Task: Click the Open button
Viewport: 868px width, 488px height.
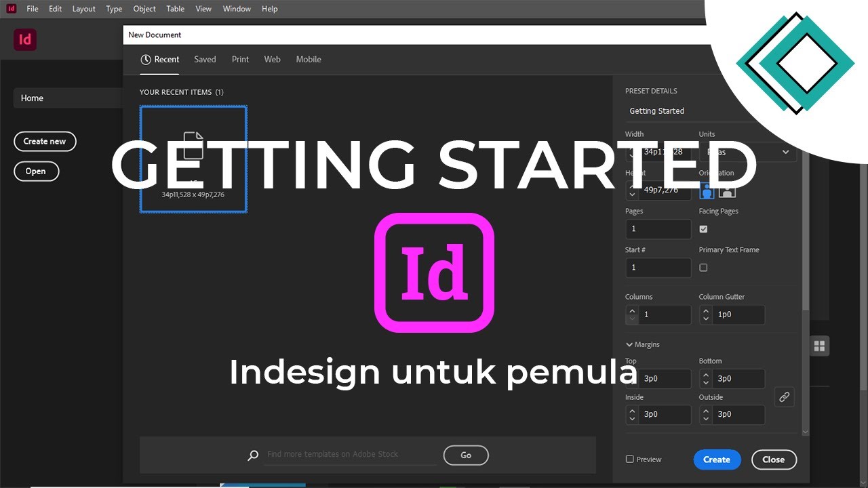Action: [36, 171]
